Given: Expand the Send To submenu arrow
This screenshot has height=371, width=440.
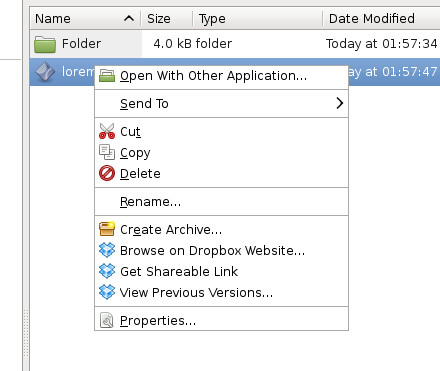Looking at the screenshot, I should click(x=339, y=103).
